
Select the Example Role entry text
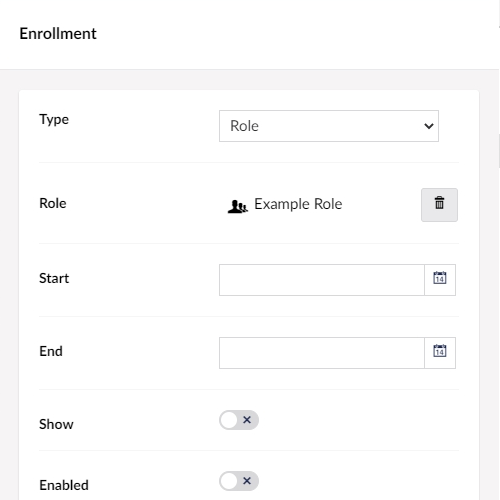(x=298, y=204)
